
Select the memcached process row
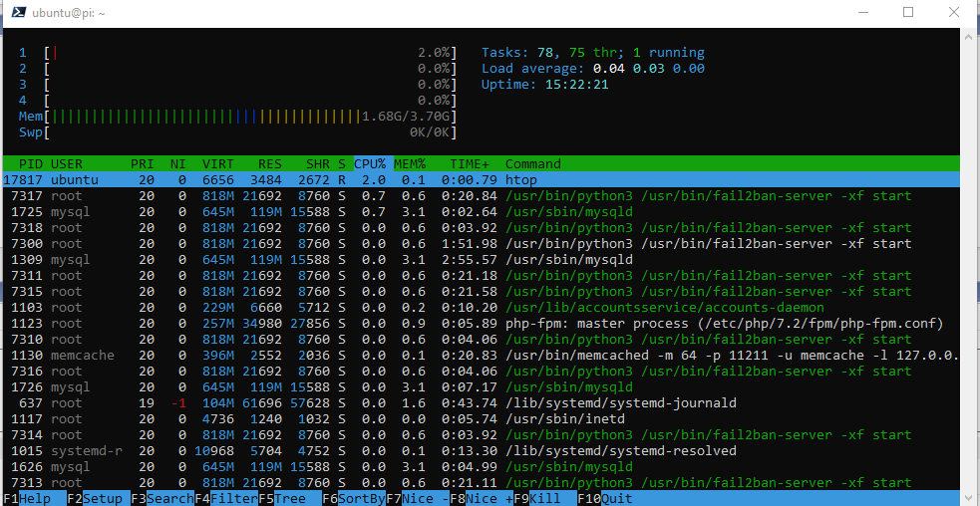399,355
